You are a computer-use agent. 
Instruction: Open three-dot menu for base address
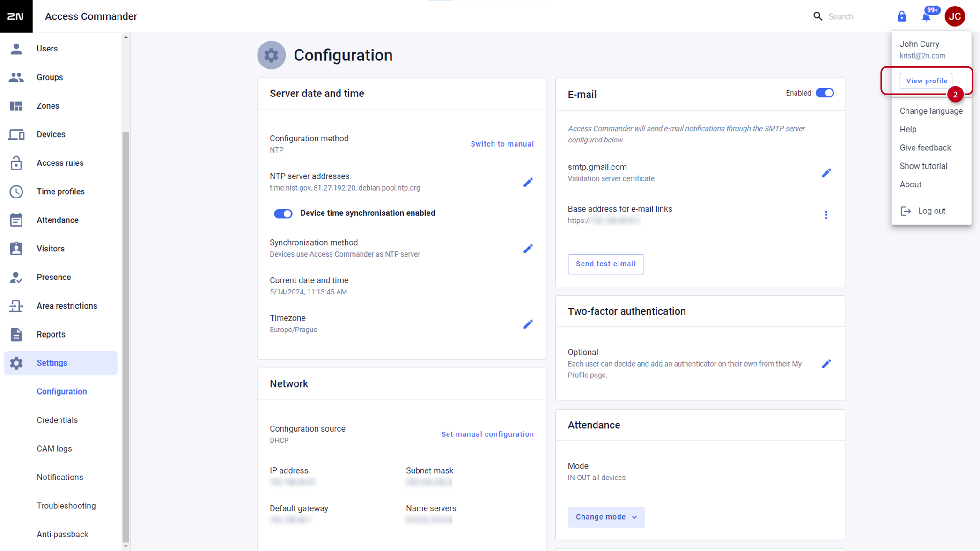826,215
